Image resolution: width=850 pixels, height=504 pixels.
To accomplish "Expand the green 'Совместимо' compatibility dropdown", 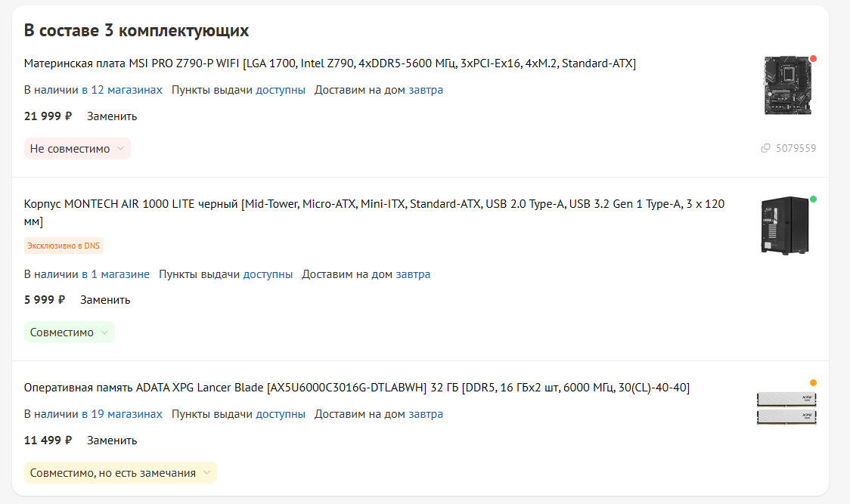I will [70, 332].
